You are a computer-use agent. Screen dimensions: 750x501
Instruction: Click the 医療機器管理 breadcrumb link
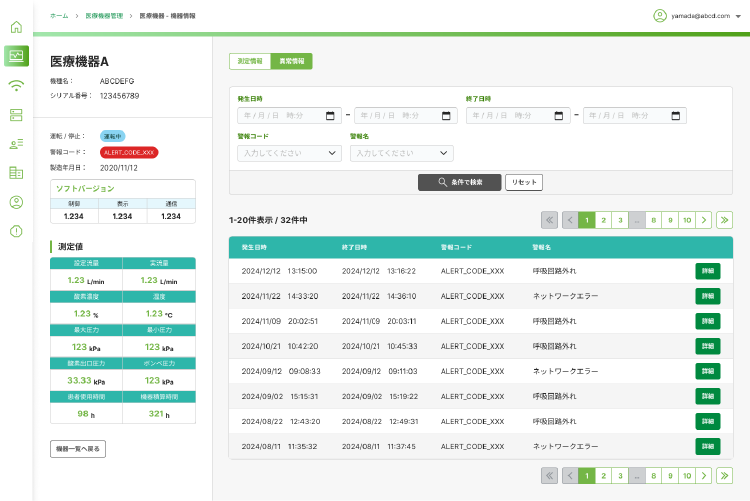pos(105,16)
